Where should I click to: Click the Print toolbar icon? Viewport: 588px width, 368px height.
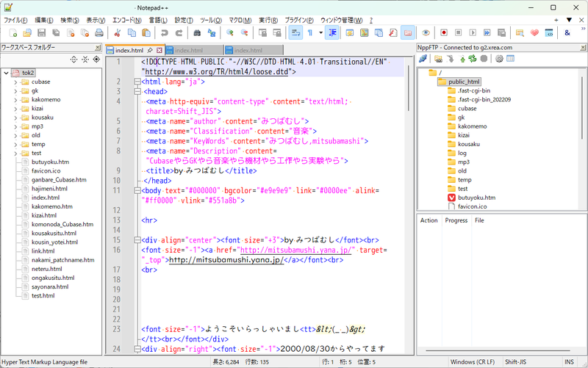[x=99, y=33]
